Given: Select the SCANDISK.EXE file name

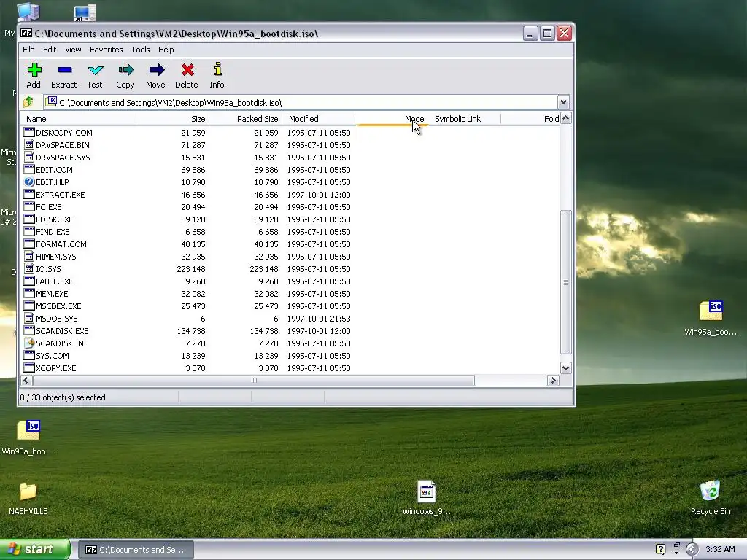Looking at the screenshot, I should tap(62, 330).
